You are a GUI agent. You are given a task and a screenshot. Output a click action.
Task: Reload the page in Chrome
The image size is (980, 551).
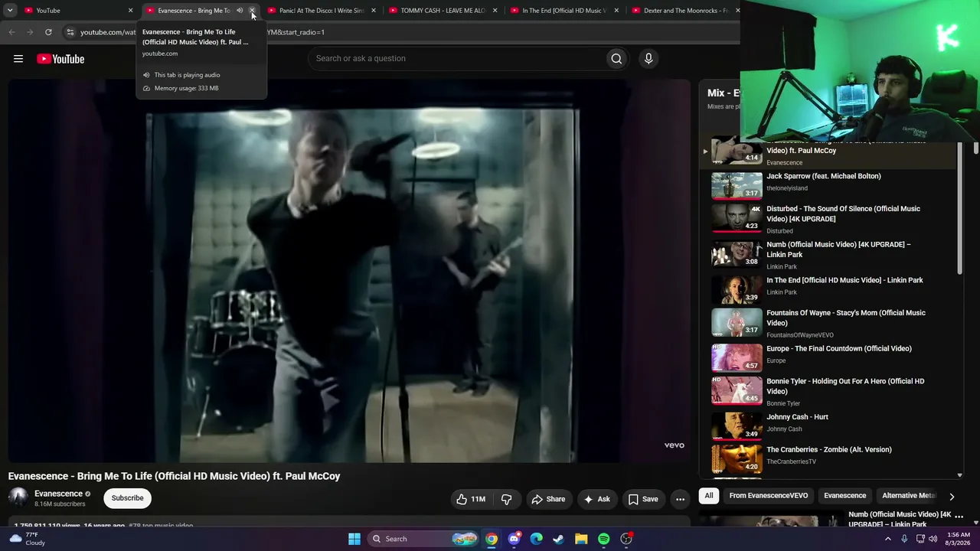click(x=48, y=32)
